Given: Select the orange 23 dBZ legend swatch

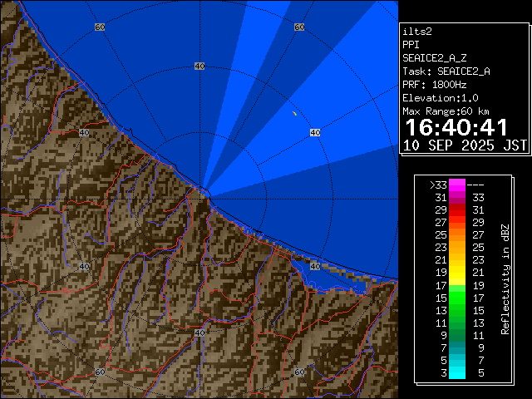Looking at the screenshot, I should point(457,247).
